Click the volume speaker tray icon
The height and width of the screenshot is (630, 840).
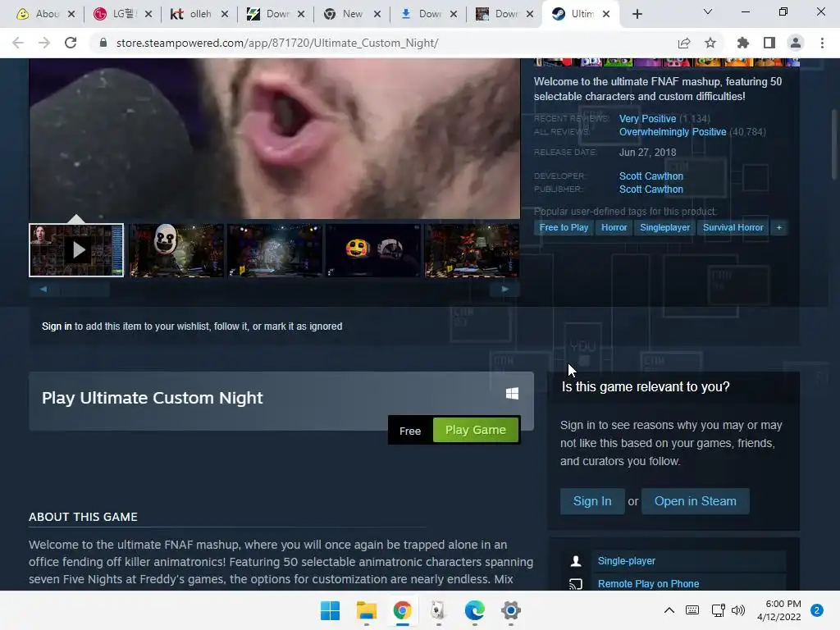click(738, 610)
